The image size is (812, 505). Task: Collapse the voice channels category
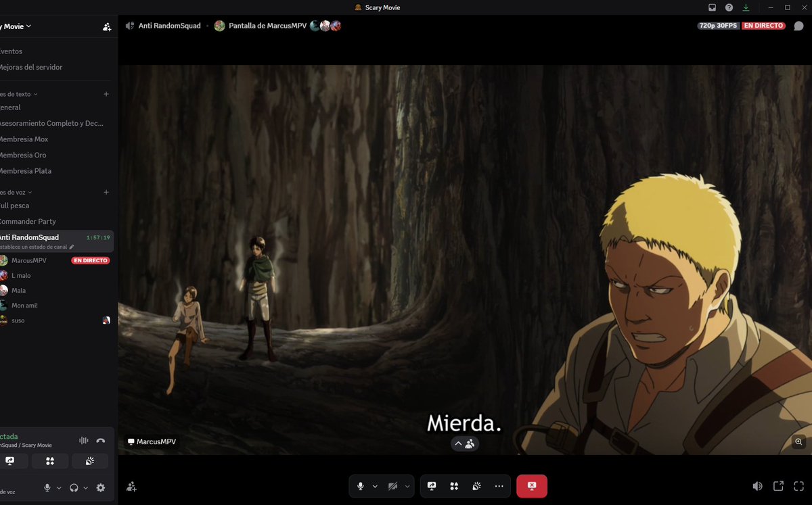(x=16, y=192)
